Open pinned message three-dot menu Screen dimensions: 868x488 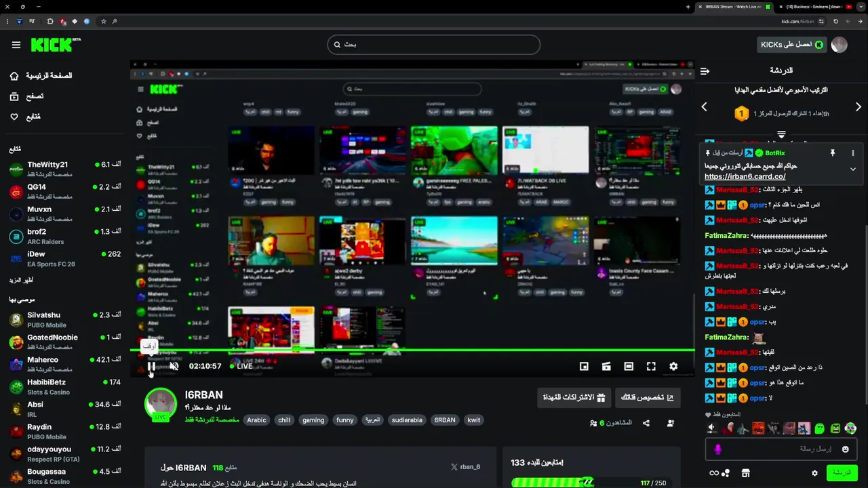(853, 153)
